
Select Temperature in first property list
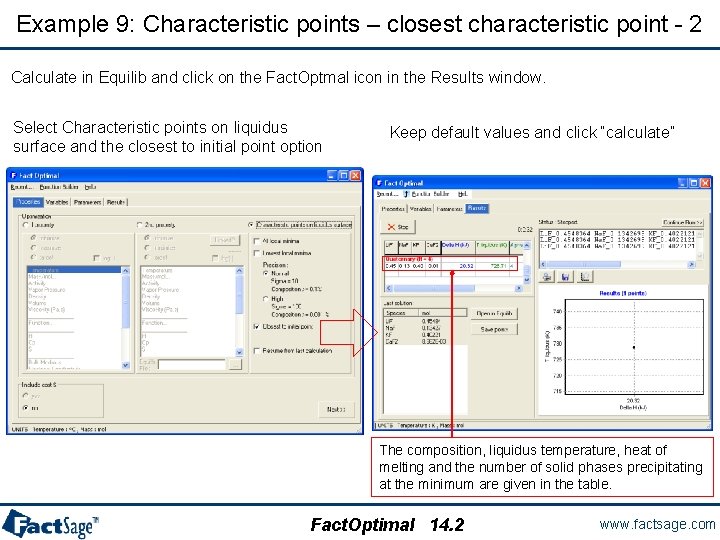tap(74, 270)
